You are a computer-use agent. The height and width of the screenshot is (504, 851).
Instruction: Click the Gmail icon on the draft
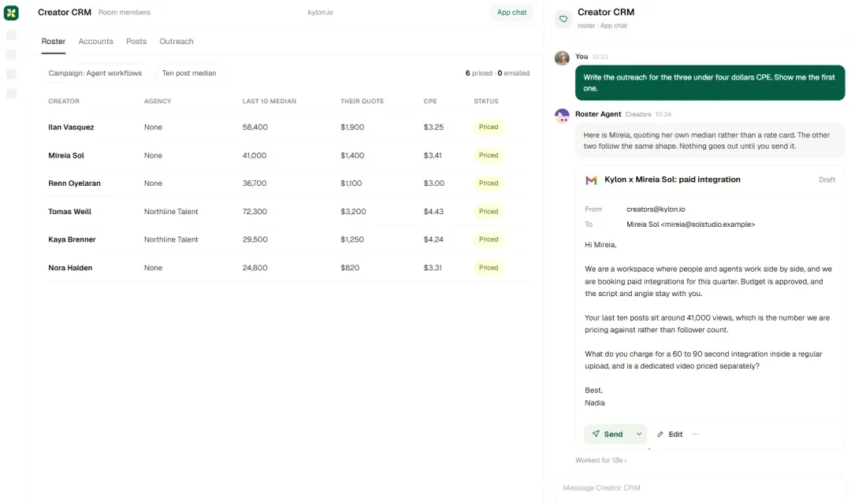click(x=591, y=180)
